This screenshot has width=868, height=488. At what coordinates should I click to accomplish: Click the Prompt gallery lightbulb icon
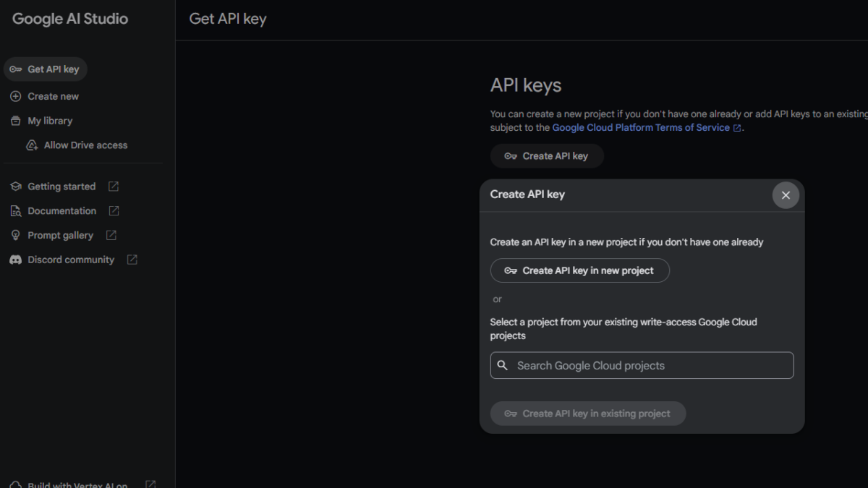[x=15, y=235]
